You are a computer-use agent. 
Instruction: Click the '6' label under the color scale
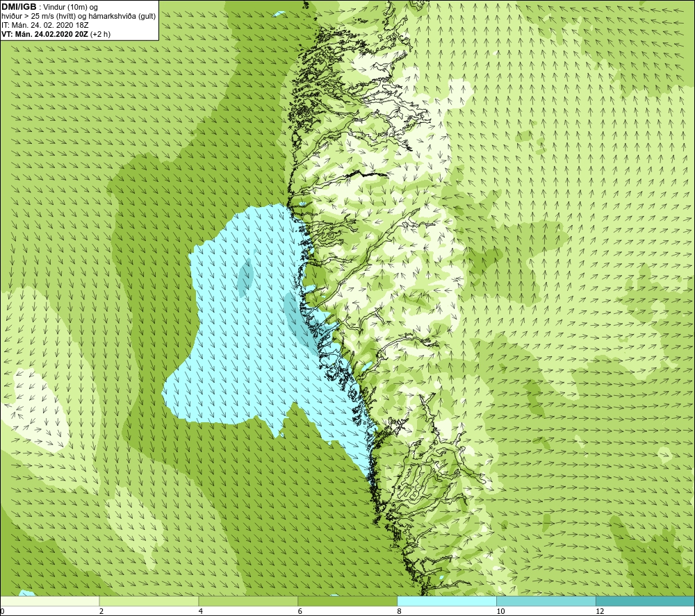(300, 612)
